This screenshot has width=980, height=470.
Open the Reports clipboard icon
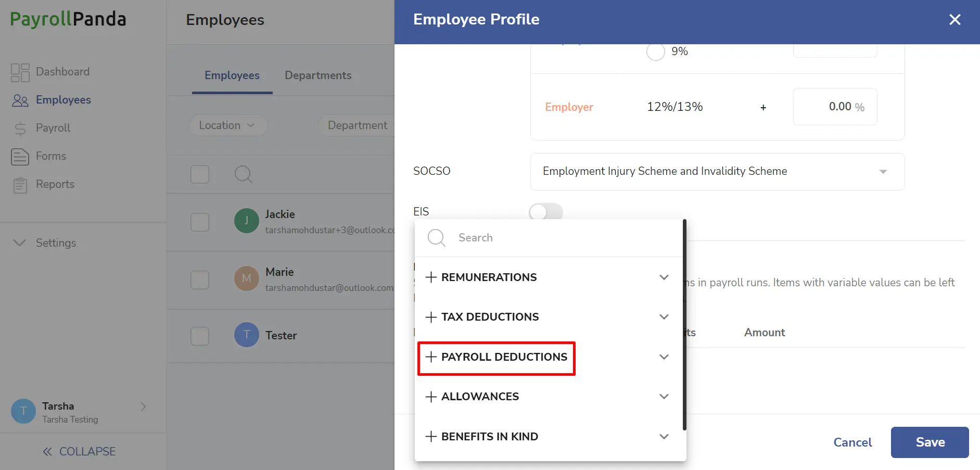pyautogui.click(x=20, y=185)
